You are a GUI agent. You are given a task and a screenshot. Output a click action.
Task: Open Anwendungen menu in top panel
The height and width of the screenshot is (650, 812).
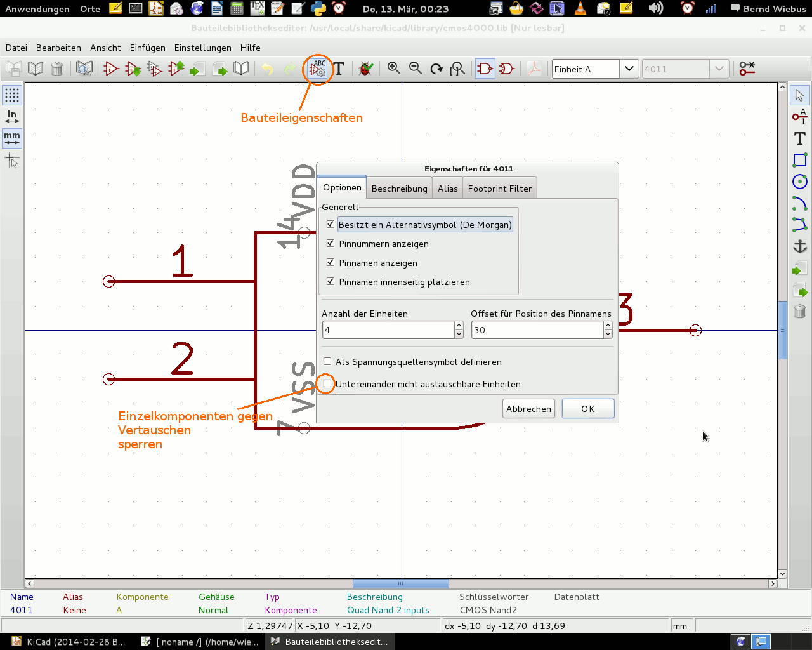37,9
